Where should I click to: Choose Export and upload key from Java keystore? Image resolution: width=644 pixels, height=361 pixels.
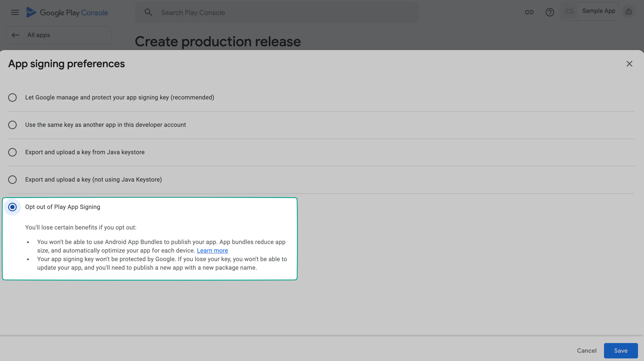(x=12, y=152)
